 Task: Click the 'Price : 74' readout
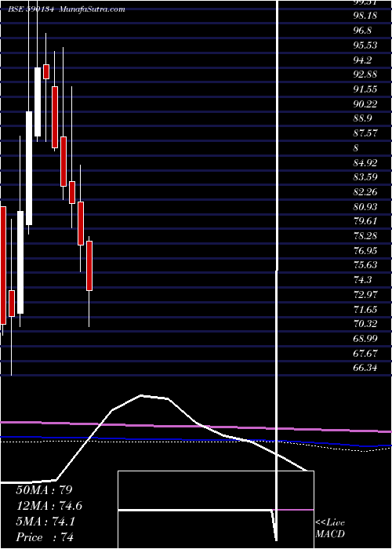point(45,537)
